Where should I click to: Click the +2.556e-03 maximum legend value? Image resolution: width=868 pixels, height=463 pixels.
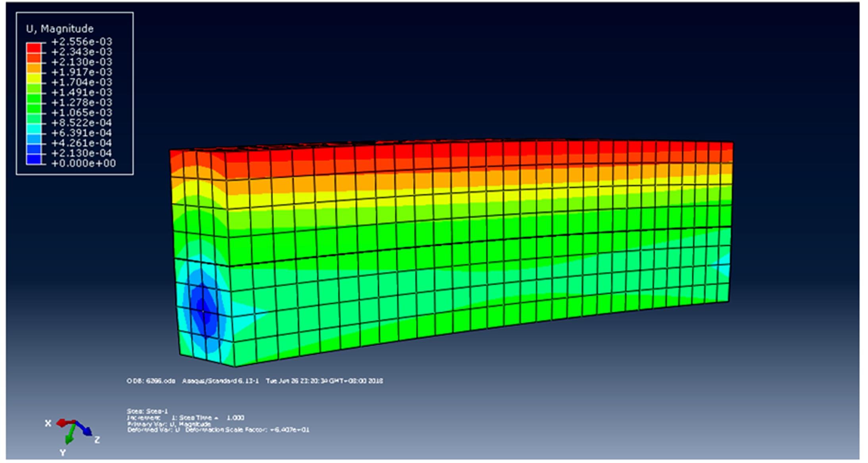(82, 42)
